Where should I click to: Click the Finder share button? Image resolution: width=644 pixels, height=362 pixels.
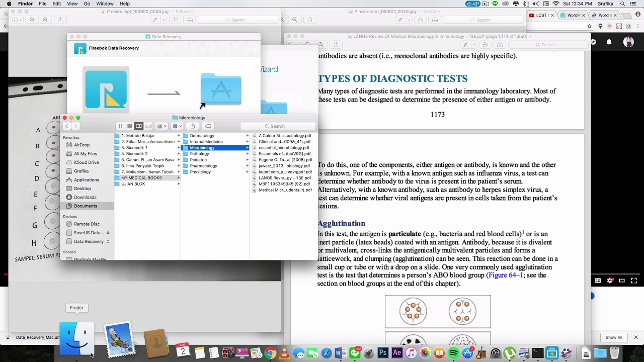coord(193,126)
